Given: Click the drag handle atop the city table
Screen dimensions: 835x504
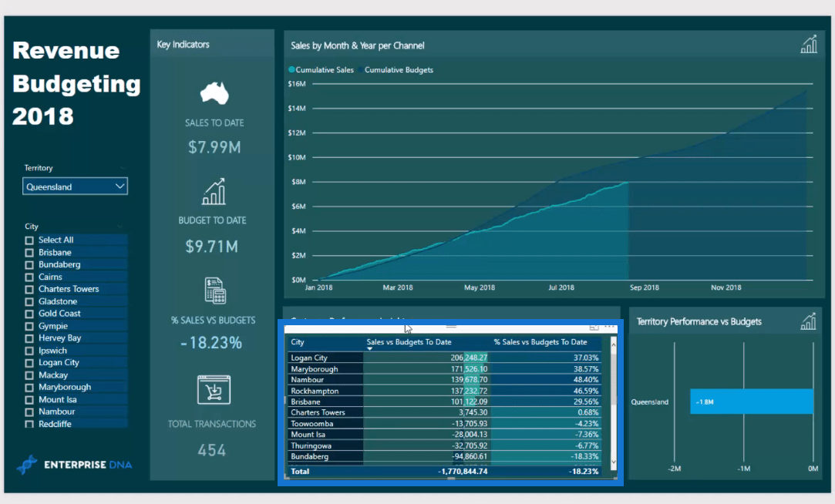Looking at the screenshot, I should click(x=451, y=326).
